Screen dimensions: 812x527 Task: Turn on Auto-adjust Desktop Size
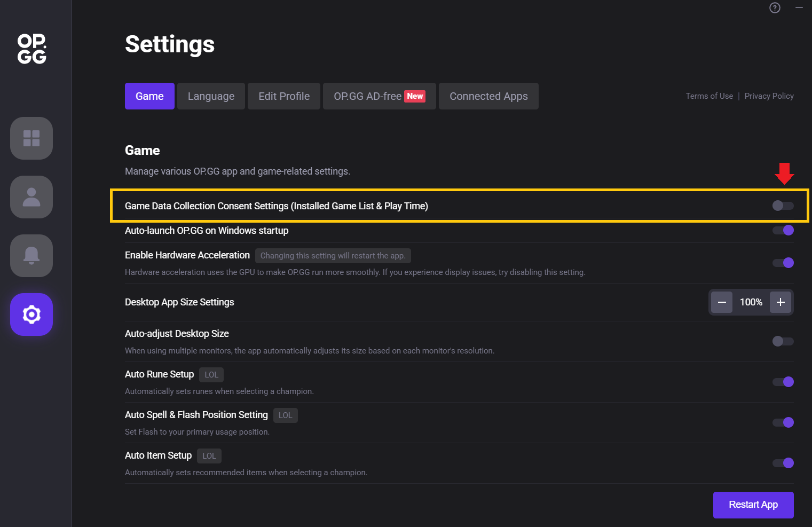click(x=783, y=341)
